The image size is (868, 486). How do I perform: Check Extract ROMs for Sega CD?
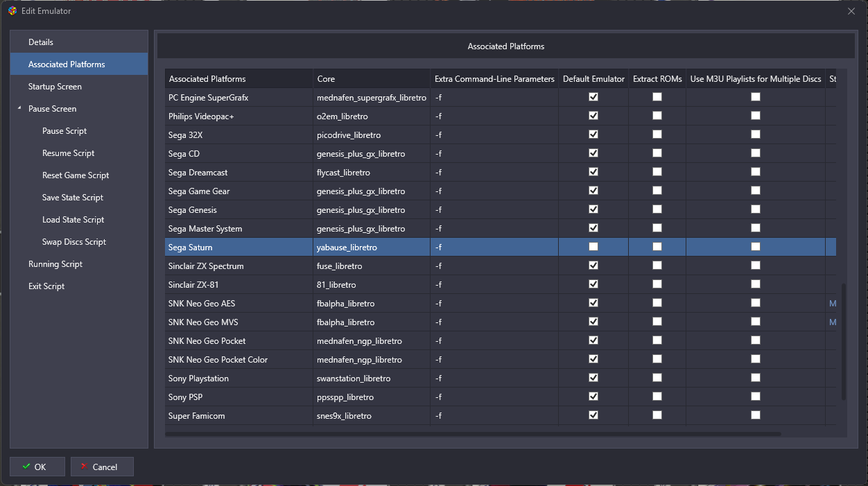(657, 153)
